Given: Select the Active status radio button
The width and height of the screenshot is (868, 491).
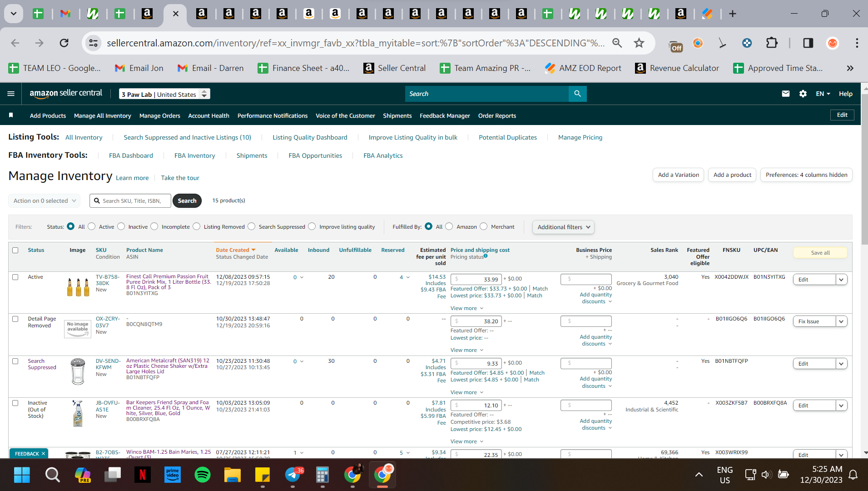Looking at the screenshot, I should 92,226.
